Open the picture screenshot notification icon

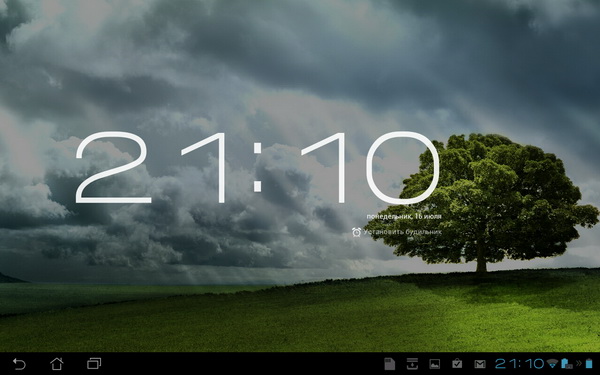[435, 364]
